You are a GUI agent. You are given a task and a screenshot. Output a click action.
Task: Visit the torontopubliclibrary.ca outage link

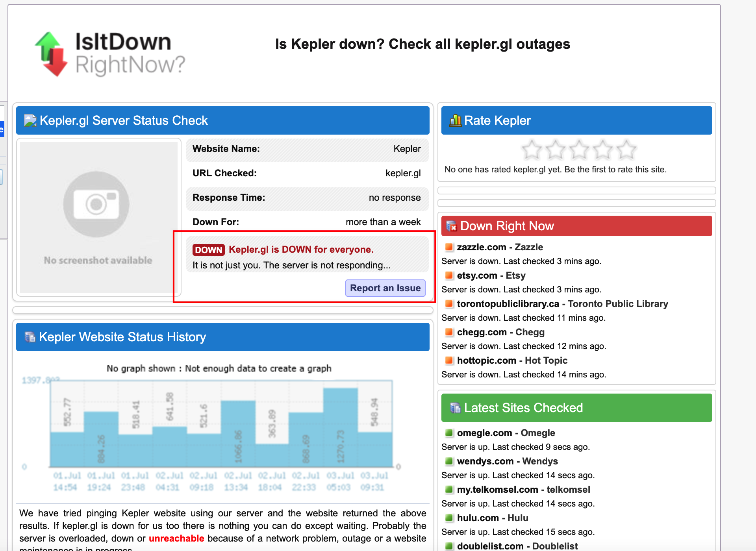(x=508, y=304)
